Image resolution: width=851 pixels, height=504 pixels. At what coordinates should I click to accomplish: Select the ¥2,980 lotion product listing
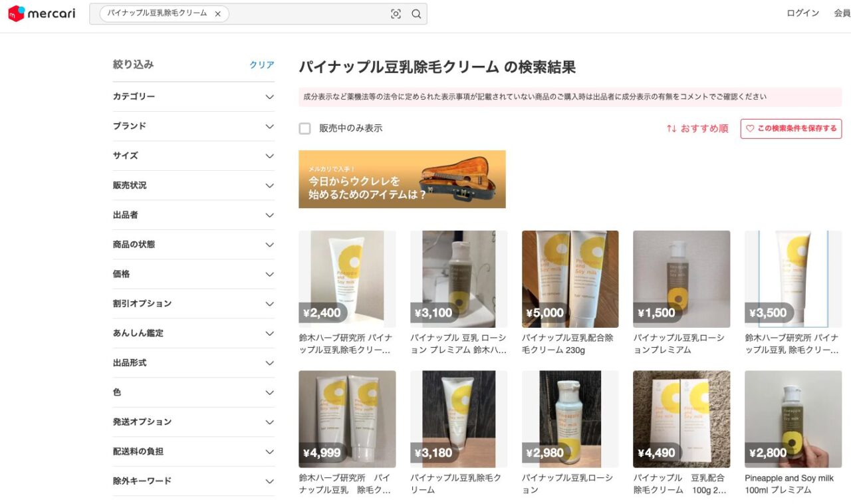tap(570, 419)
